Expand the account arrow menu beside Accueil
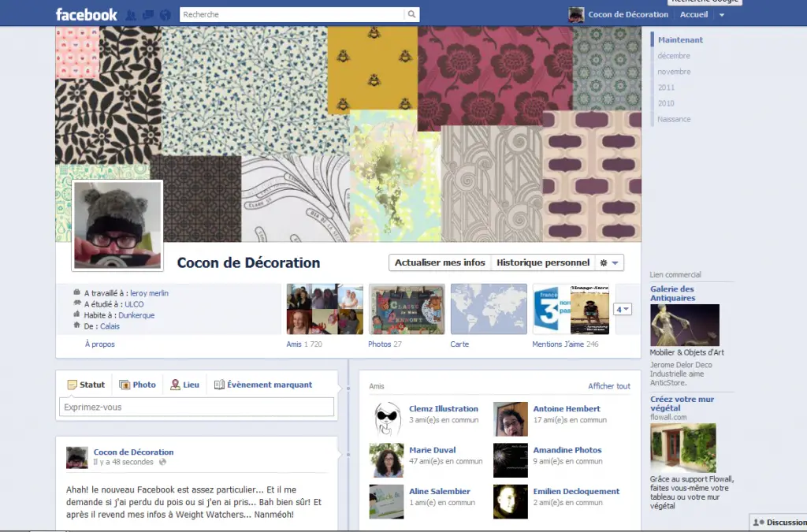The width and height of the screenshot is (807, 532). click(x=722, y=15)
